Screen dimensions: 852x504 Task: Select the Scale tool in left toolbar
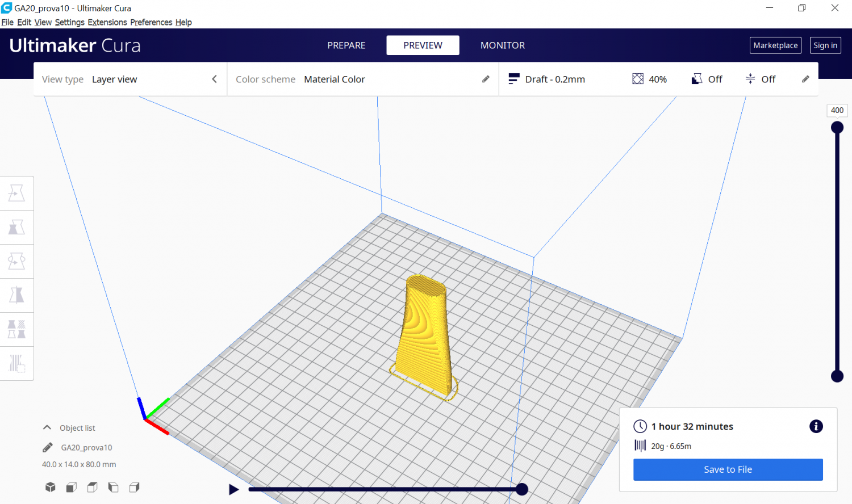[16, 227]
